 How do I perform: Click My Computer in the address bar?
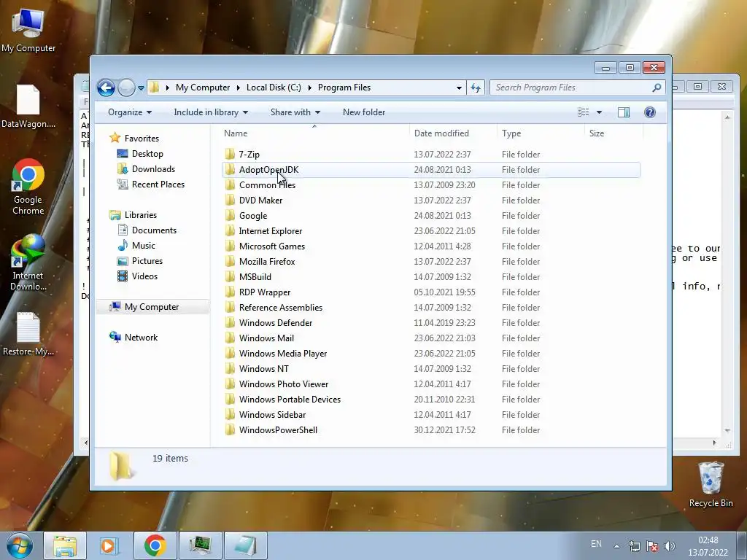pyautogui.click(x=203, y=87)
